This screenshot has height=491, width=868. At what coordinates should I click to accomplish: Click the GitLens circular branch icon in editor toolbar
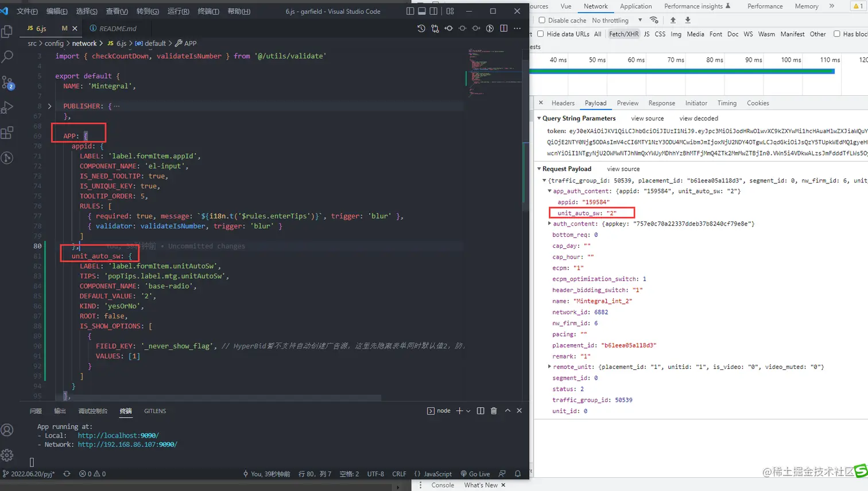[490, 28]
